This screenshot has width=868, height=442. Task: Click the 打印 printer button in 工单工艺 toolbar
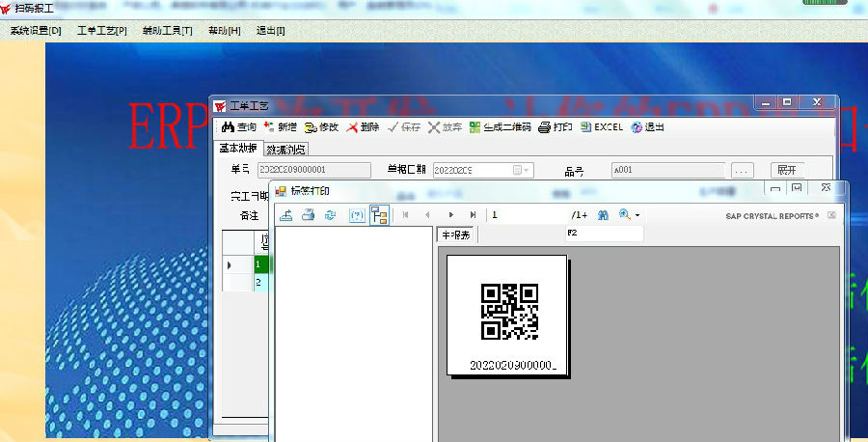(556, 126)
